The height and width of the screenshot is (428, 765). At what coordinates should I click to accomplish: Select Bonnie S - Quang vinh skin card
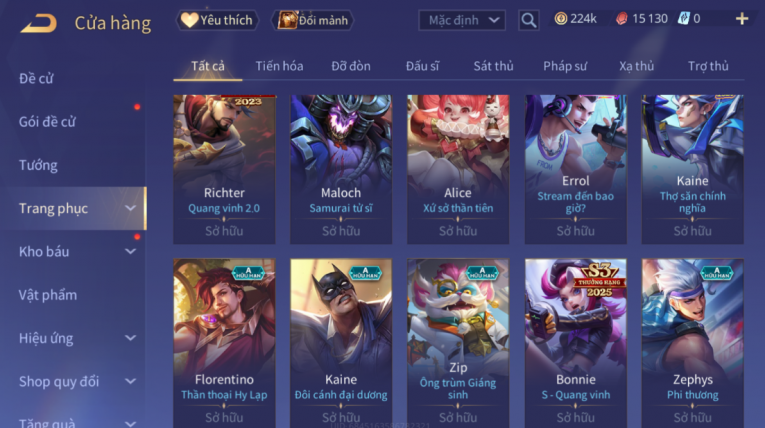(576, 344)
